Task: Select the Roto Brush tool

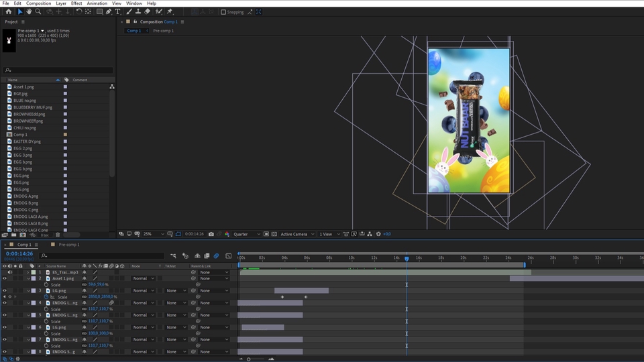Action: click(158, 11)
